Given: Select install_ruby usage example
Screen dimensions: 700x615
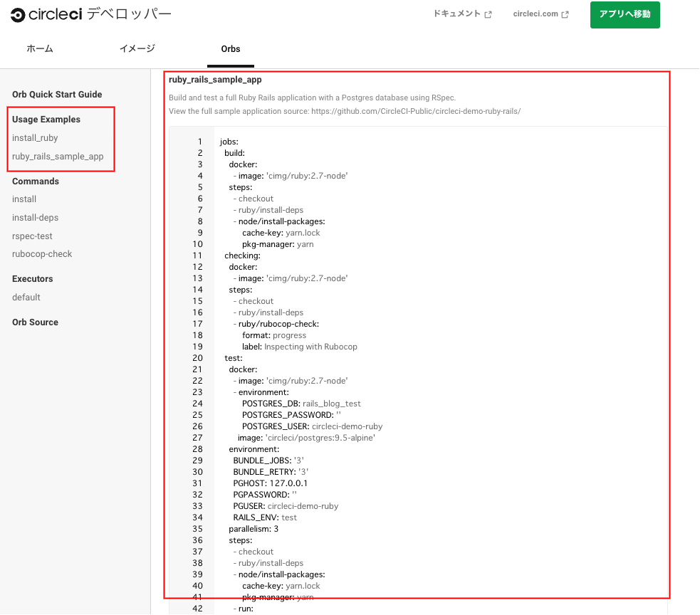Looking at the screenshot, I should [x=35, y=138].
